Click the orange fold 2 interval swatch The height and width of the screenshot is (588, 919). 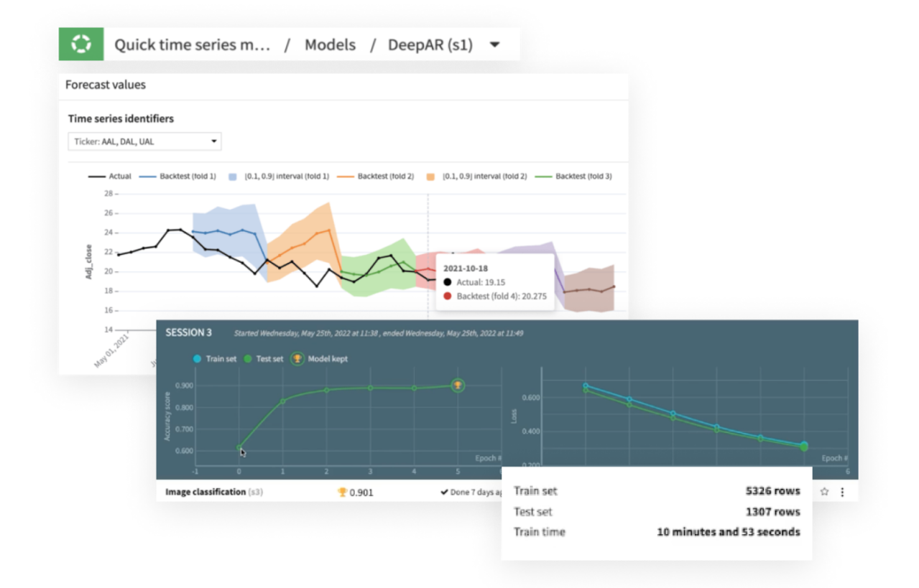point(431,176)
